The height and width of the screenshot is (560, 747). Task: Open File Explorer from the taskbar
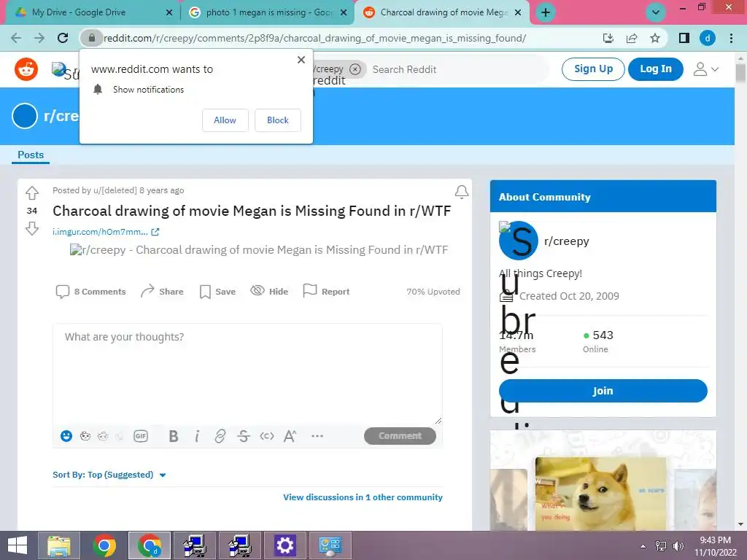pyautogui.click(x=59, y=545)
